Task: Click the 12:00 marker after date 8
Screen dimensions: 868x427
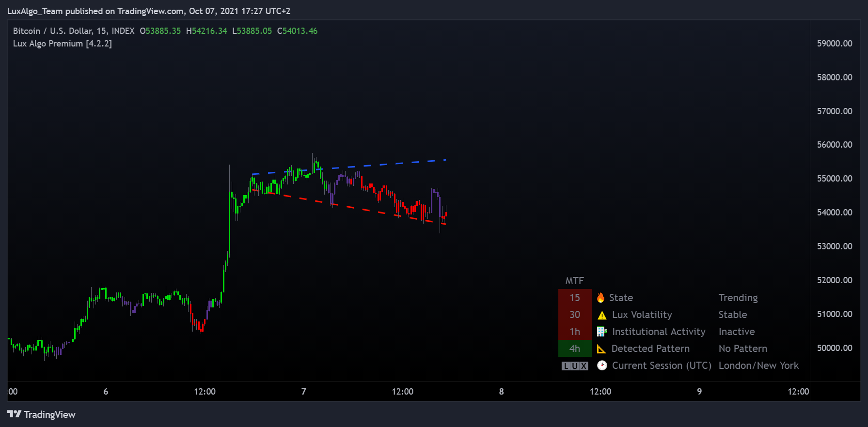Action: [x=600, y=392]
